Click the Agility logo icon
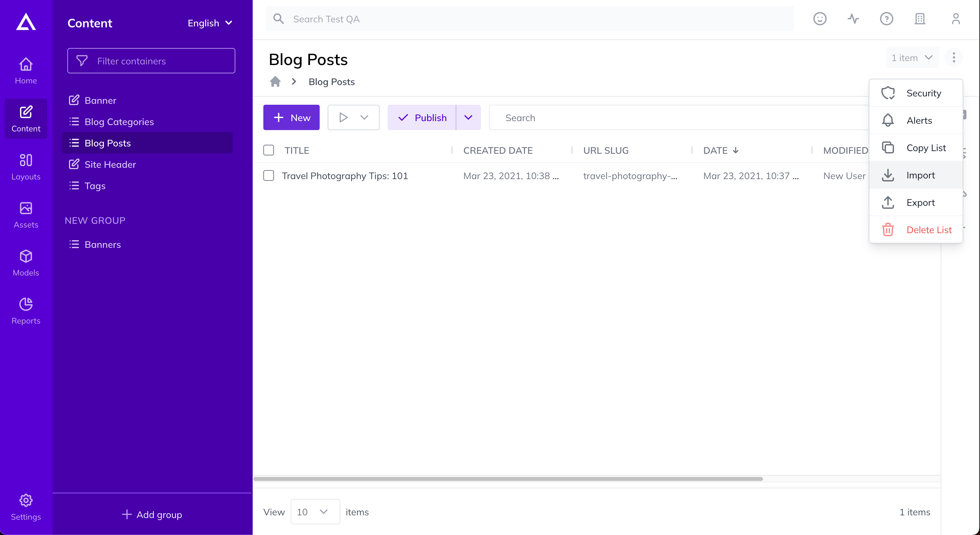Screen dimensions: 980x535 tap(26, 22)
